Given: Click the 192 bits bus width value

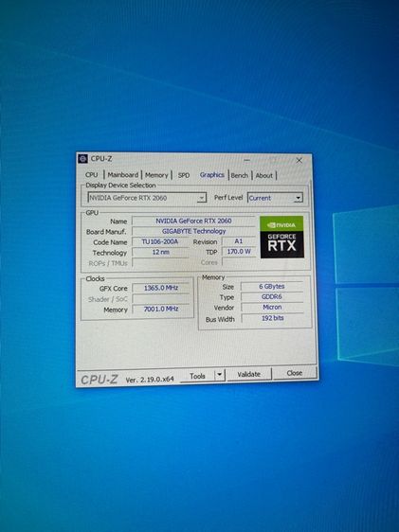Looking at the screenshot, I should (x=273, y=318).
